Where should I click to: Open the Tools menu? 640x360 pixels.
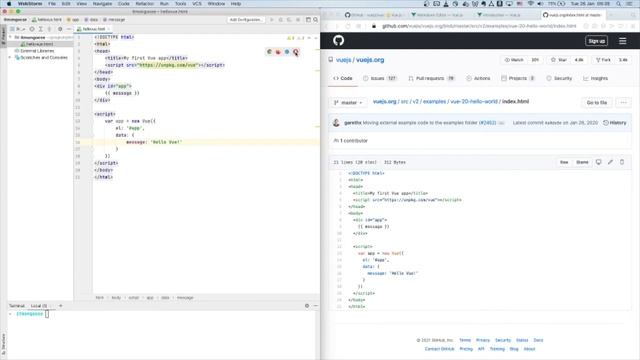pos(180,4)
